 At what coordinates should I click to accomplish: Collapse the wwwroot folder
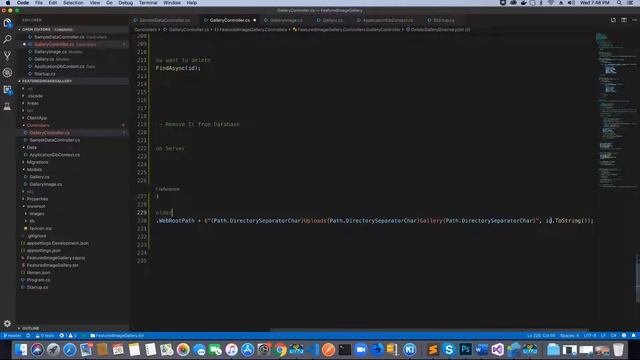36,206
